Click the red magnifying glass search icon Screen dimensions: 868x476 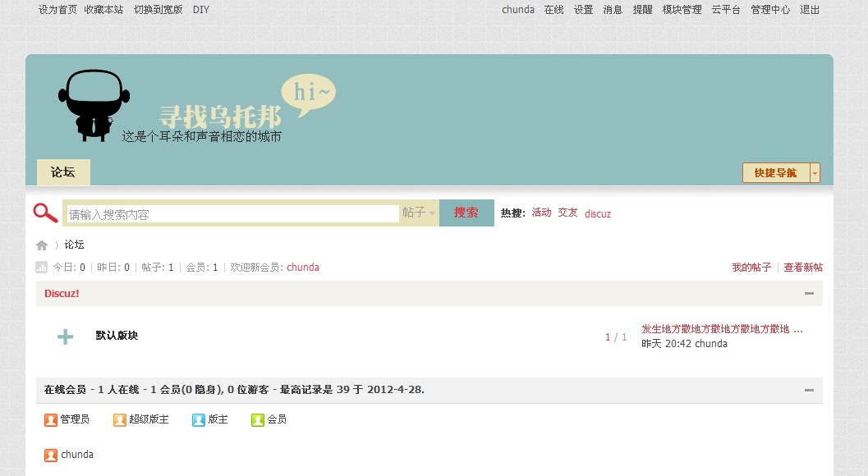coord(45,213)
